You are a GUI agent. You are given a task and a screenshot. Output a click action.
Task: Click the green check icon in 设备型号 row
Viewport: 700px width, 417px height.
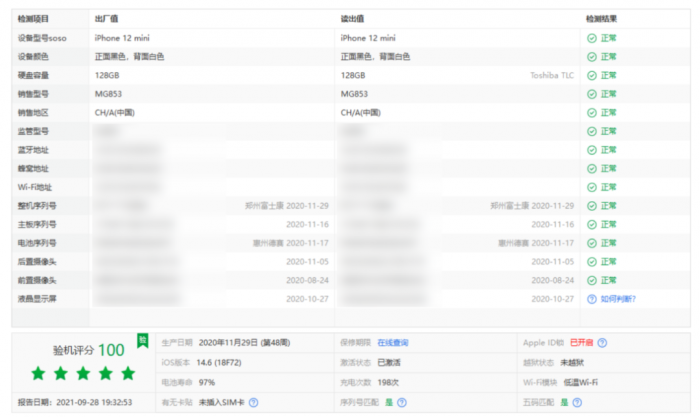coord(592,38)
